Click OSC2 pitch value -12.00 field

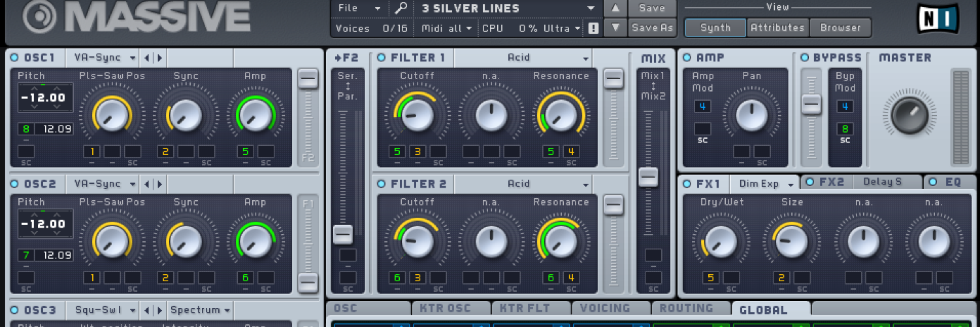coord(44,224)
